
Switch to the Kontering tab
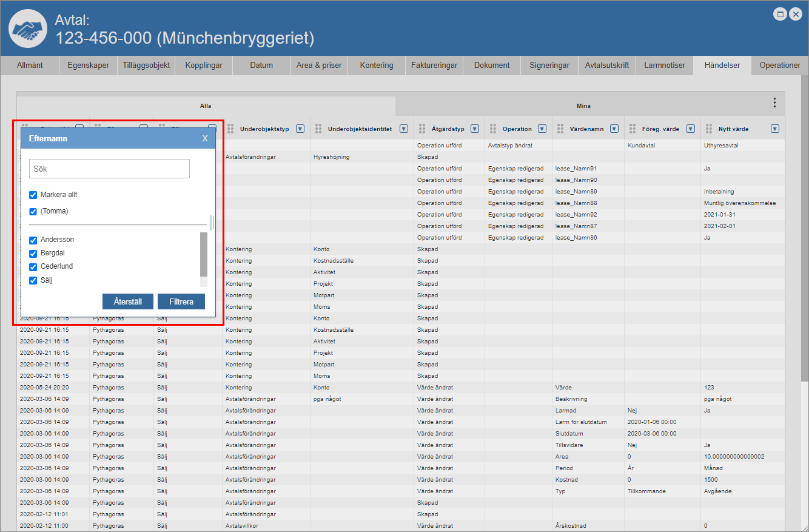pos(376,66)
